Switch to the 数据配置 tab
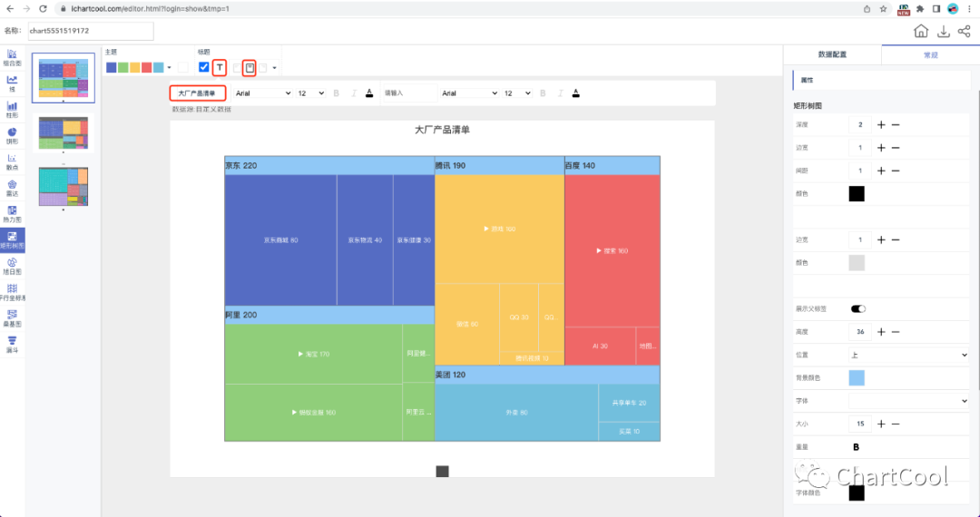The height and width of the screenshot is (517, 980). pyautogui.click(x=832, y=55)
